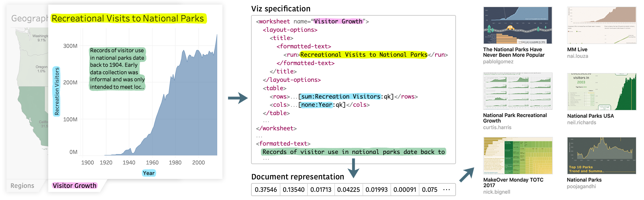
Task: Click the author name pablolgomez
Action: coord(498,62)
